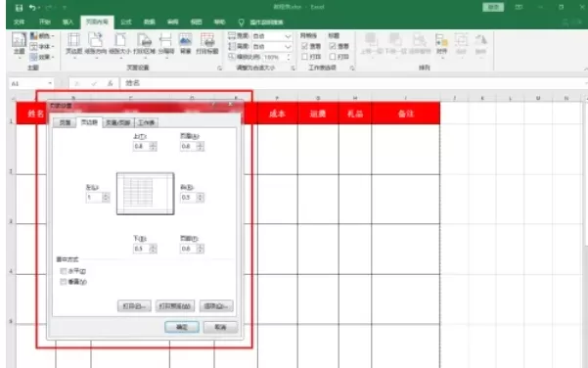
Task: Switch to the Insert (插入) ribbon tab
Action: pos(68,23)
